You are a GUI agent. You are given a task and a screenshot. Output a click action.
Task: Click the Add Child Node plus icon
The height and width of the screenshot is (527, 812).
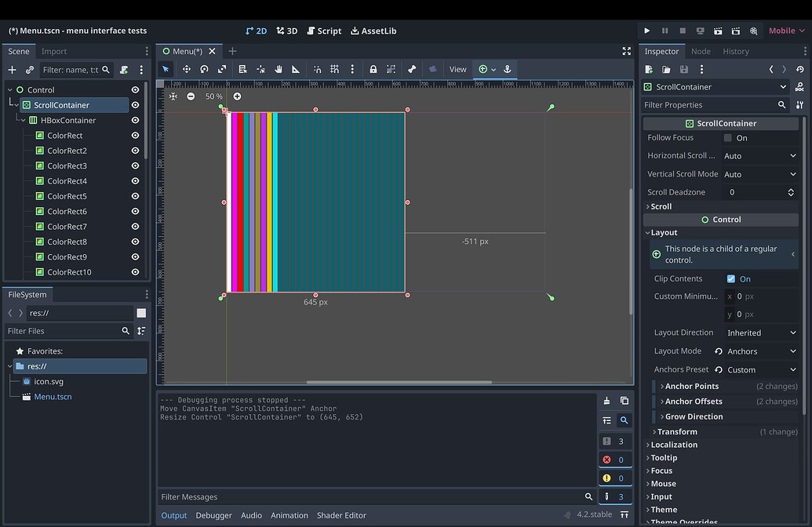12,70
